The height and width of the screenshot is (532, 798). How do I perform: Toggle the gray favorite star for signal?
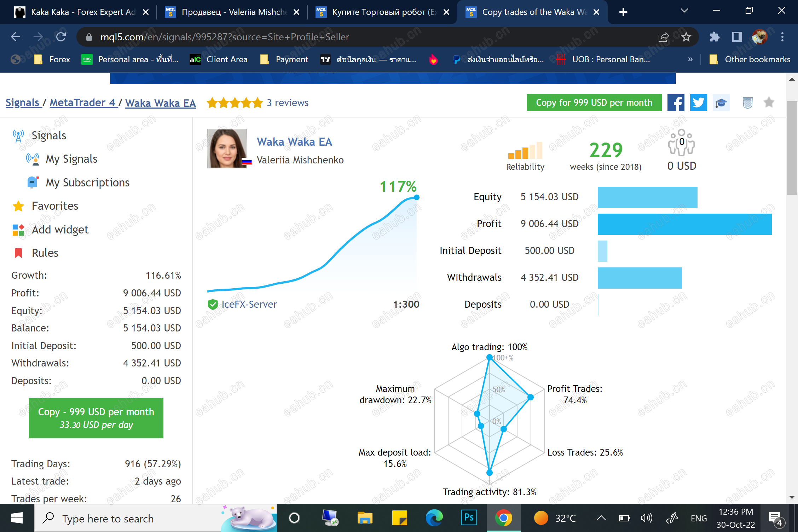[769, 103]
